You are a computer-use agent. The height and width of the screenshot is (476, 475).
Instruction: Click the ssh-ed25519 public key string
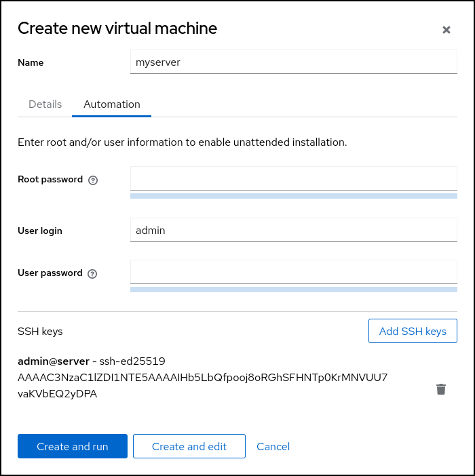tap(202, 378)
